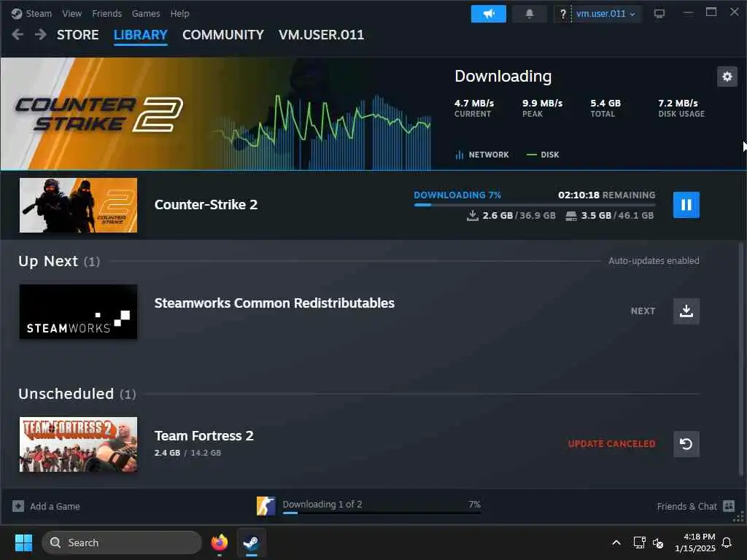The image size is (747, 560).
Task: Click Friends & Chat text
Action: [686, 507]
